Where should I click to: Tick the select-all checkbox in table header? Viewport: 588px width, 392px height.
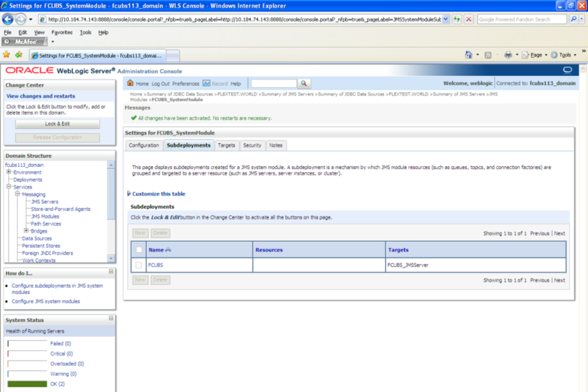coord(139,250)
